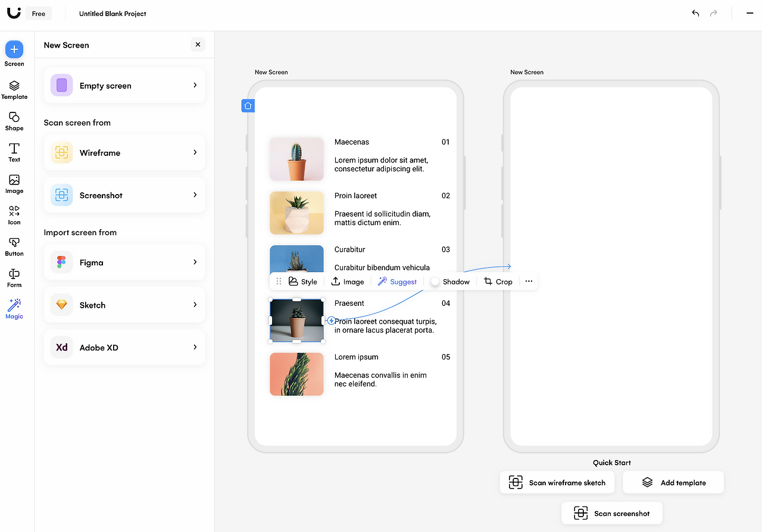762x532 pixels.
Task: Select the Praesent heading text
Action: tap(349, 303)
